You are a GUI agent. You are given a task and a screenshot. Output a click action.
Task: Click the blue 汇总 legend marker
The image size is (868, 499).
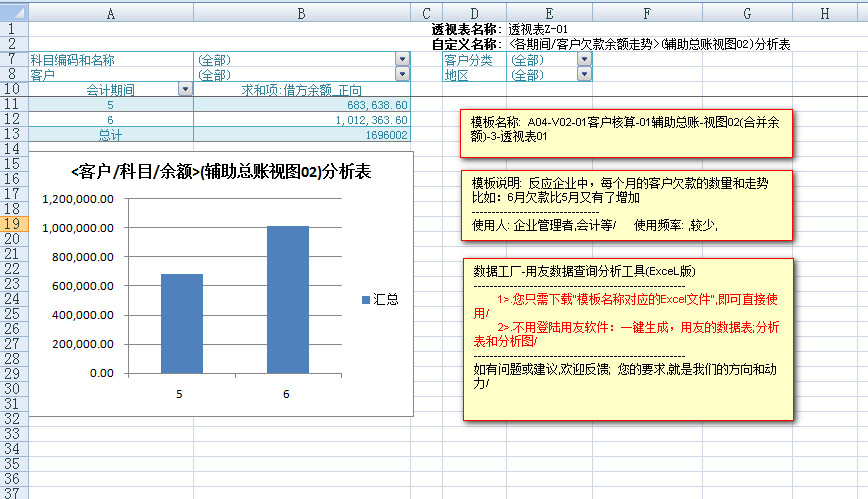(x=365, y=299)
